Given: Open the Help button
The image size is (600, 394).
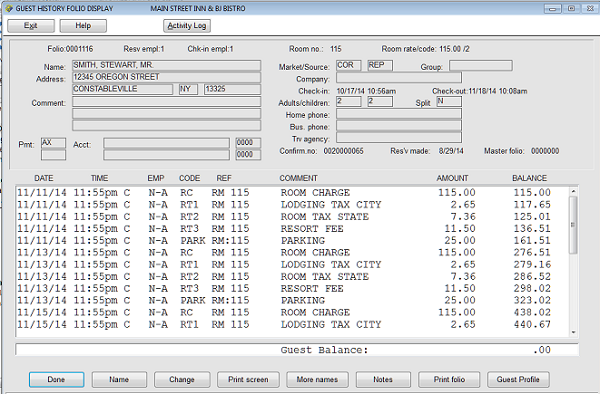Looking at the screenshot, I should (x=83, y=26).
